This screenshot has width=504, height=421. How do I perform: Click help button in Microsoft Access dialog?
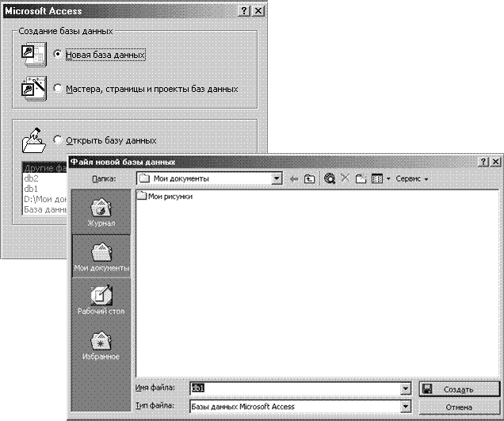(x=244, y=11)
